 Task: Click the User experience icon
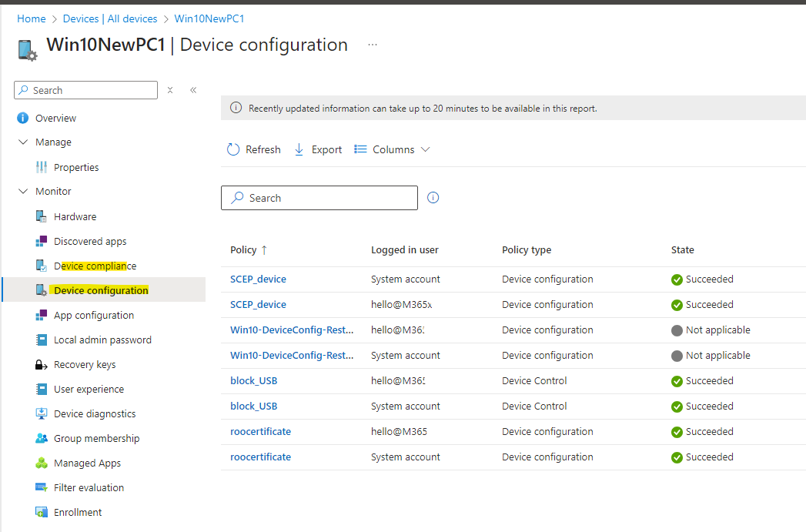(42, 389)
